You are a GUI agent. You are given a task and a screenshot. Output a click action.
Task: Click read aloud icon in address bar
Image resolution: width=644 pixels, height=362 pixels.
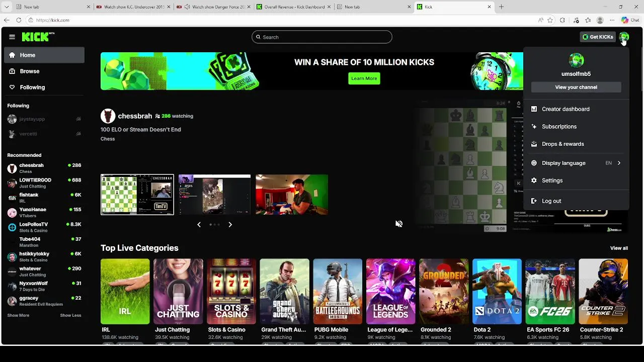click(x=540, y=20)
